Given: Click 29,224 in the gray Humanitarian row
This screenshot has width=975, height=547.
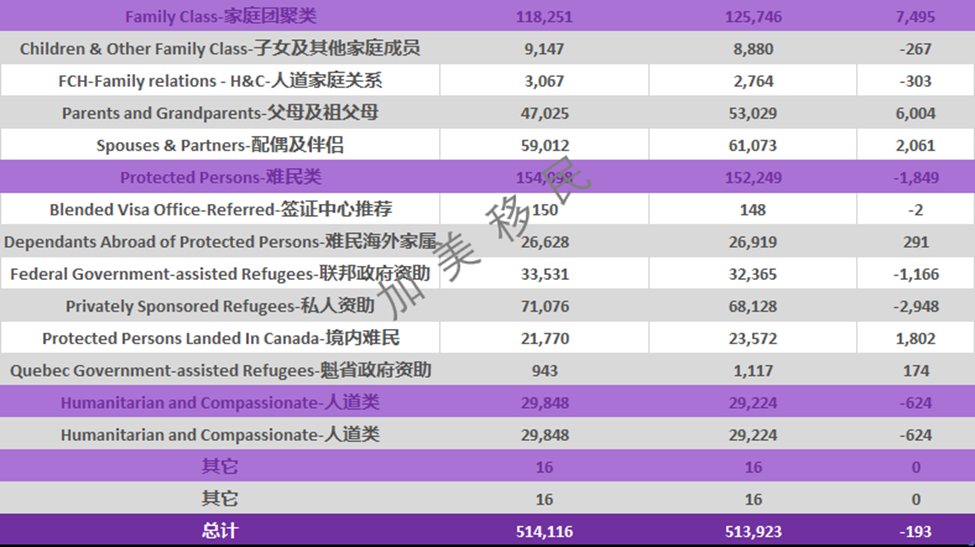Looking at the screenshot, I should 753,436.
